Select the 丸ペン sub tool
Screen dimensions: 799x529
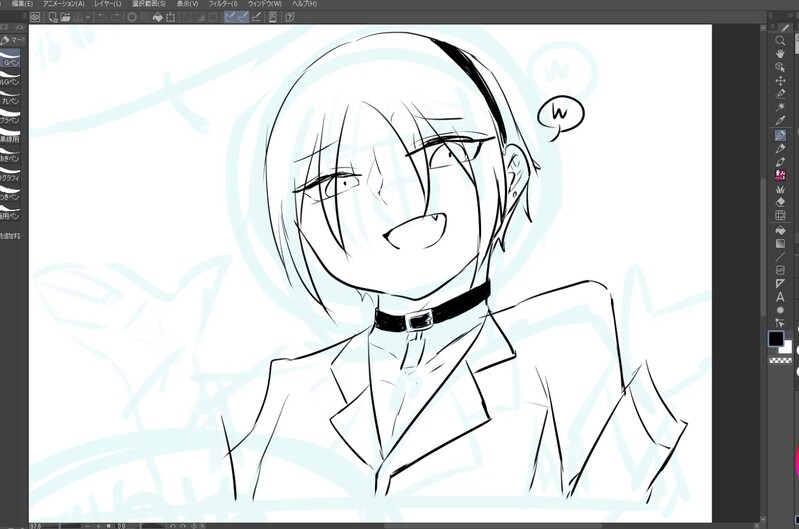coord(10,97)
